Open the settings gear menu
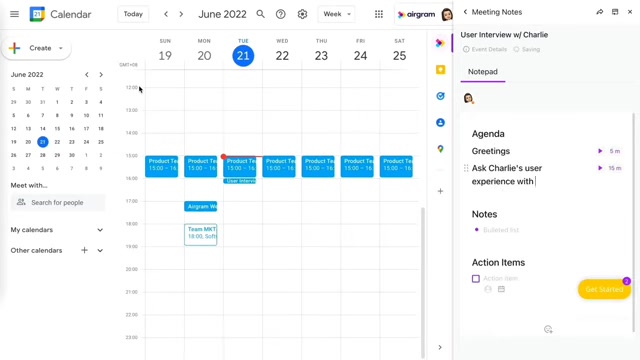This screenshot has height=360, width=640. (302, 14)
